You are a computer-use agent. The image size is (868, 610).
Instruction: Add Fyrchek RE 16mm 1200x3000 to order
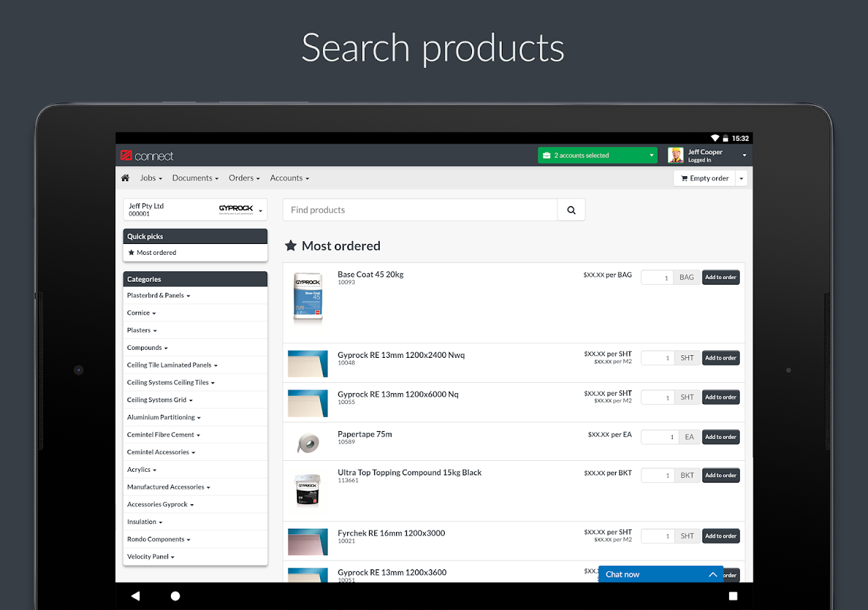[x=720, y=536]
